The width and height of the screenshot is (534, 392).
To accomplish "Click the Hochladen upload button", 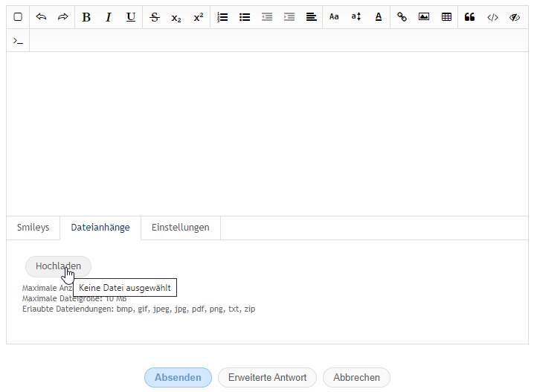I will point(58,266).
